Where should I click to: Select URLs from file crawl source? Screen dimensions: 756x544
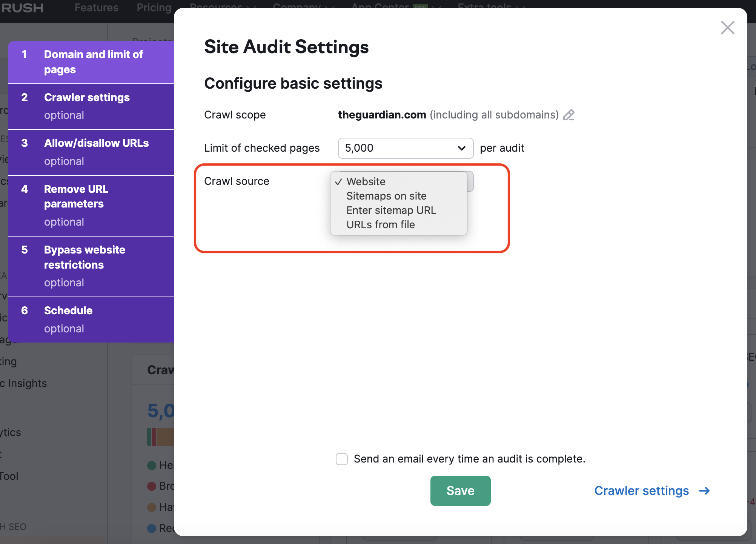(x=381, y=224)
